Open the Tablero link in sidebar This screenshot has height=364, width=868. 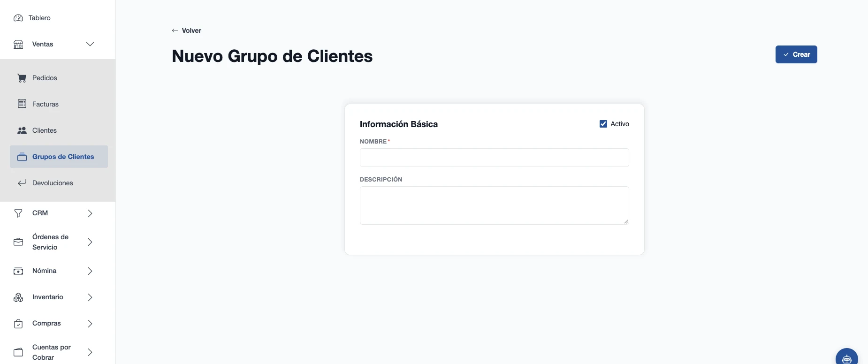(39, 18)
